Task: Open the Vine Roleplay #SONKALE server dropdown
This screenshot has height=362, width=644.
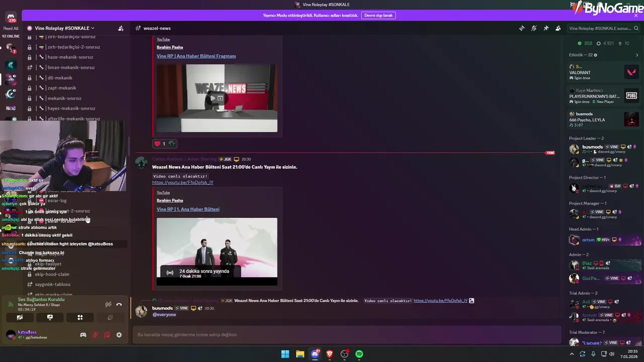Action: (64, 28)
